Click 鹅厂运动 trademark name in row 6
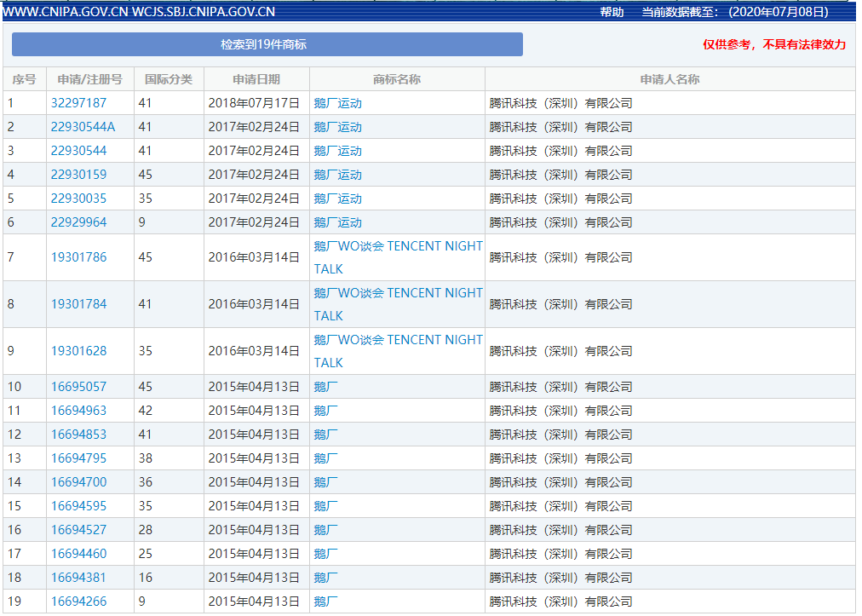862x616 pixels. click(x=337, y=222)
